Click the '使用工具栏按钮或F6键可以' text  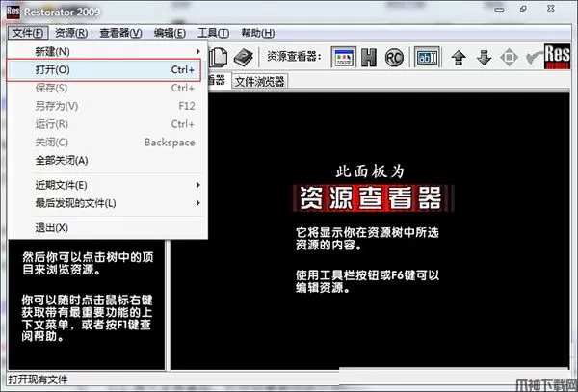pos(367,275)
